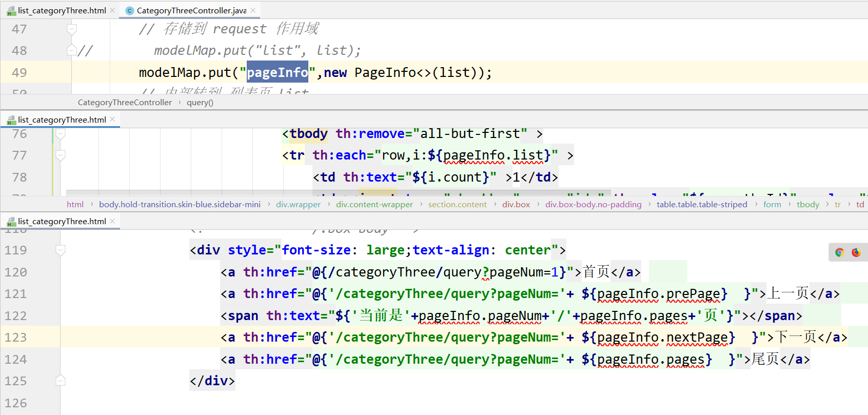This screenshot has width=868, height=415.
Task: Click the Java class icon on CategoryThreeController tab
Action: pos(129,10)
